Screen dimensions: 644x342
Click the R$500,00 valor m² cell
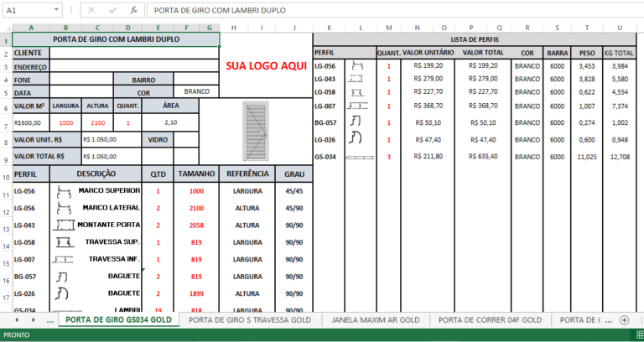[31, 122]
